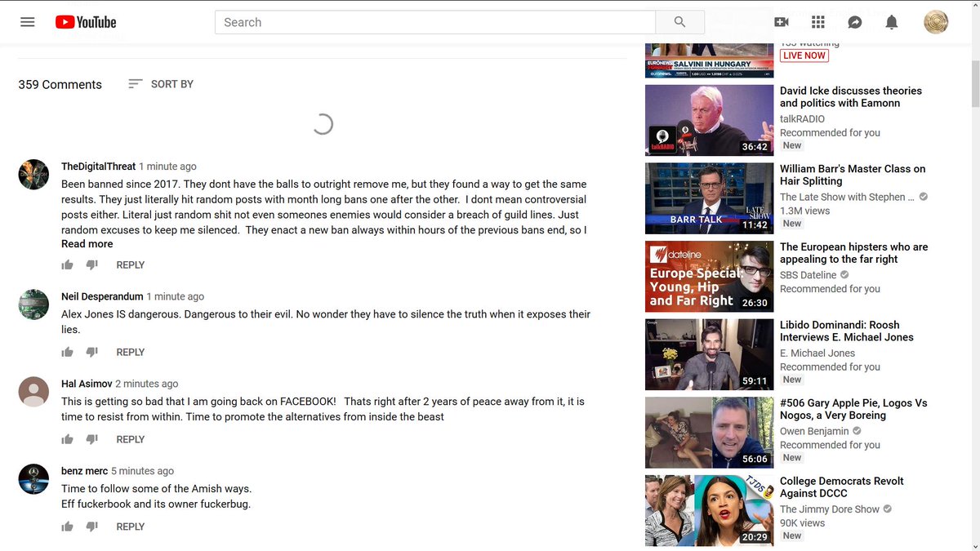The width and height of the screenshot is (980, 551).
Task: Click the SBS Dateline channel name
Action: click(x=808, y=275)
